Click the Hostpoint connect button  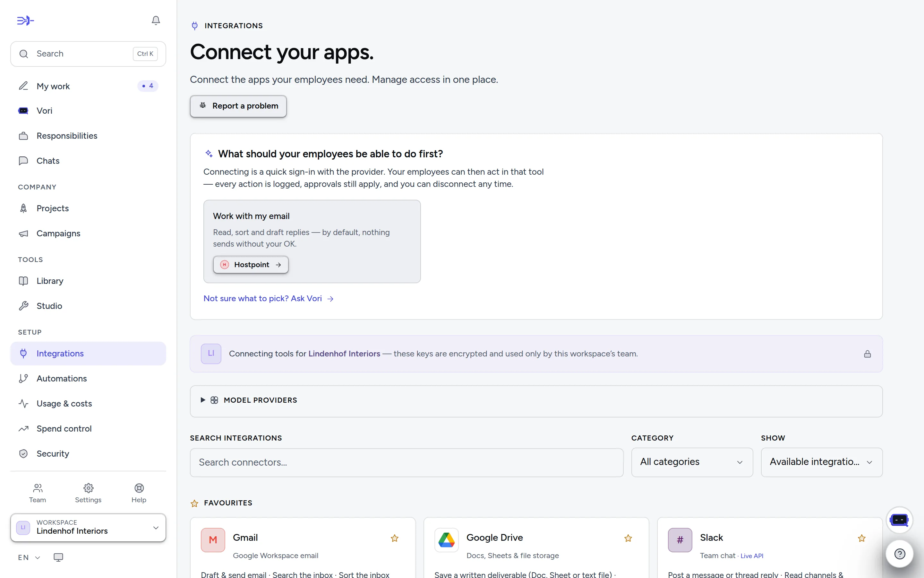coord(251,265)
